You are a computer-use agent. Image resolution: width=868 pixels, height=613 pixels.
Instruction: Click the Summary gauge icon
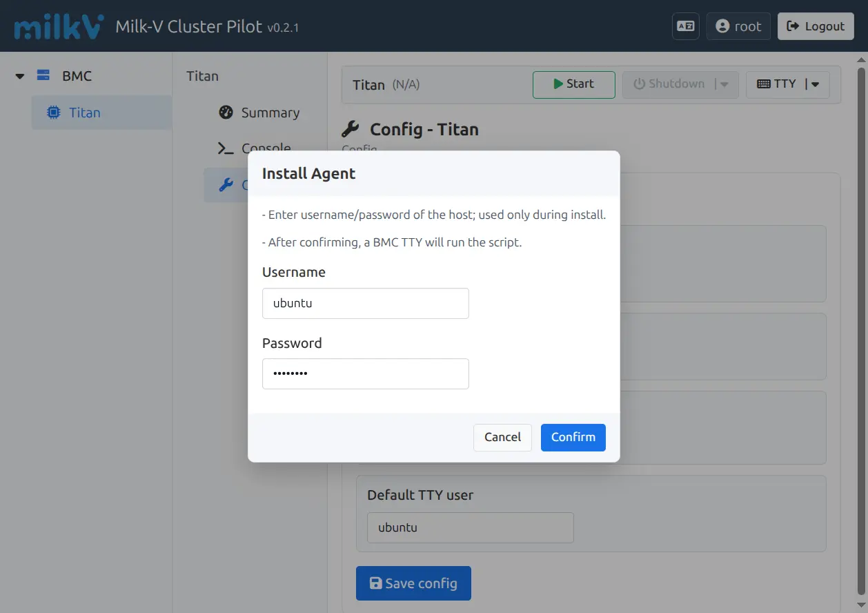tap(226, 113)
